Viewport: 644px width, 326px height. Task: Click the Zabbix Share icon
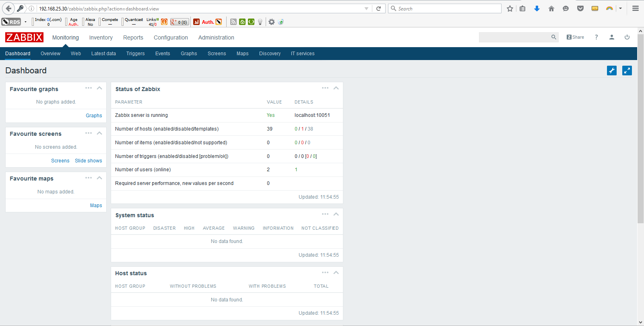point(575,37)
